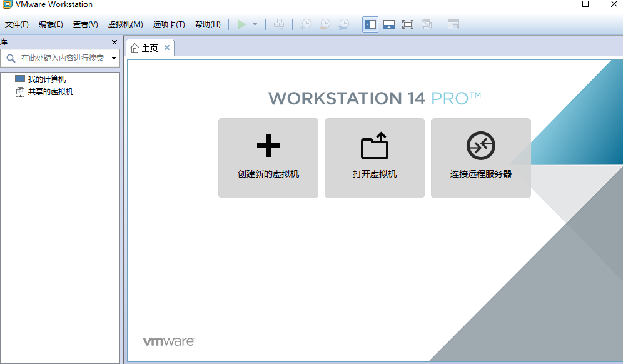Screen dimensions: 623x364
Task: Click 打开虚拟机 button
Action: pos(375,158)
